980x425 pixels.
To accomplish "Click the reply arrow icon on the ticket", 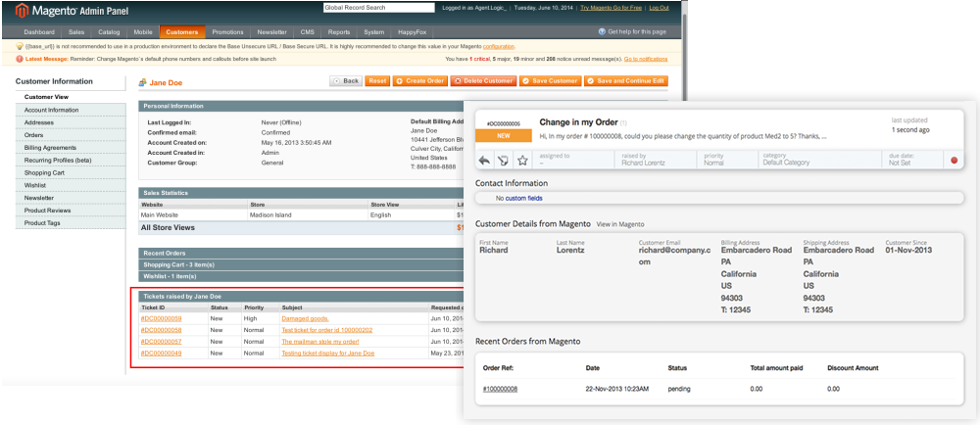I will pyautogui.click(x=484, y=160).
